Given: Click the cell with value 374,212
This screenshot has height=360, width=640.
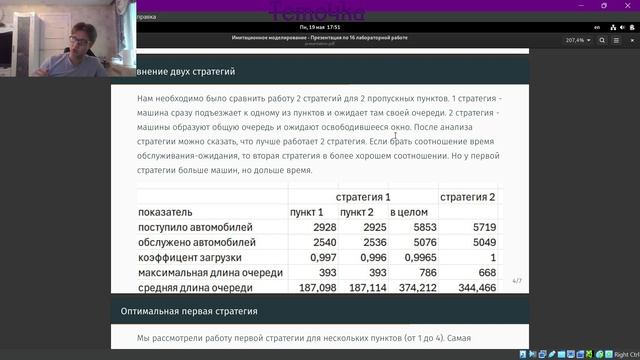Looking at the screenshot, I should [x=418, y=288].
